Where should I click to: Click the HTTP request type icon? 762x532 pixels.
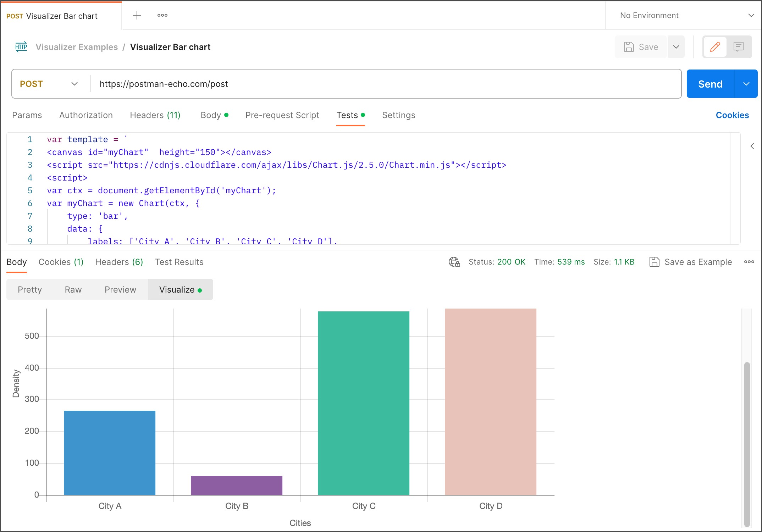click(x=21, y=47)
